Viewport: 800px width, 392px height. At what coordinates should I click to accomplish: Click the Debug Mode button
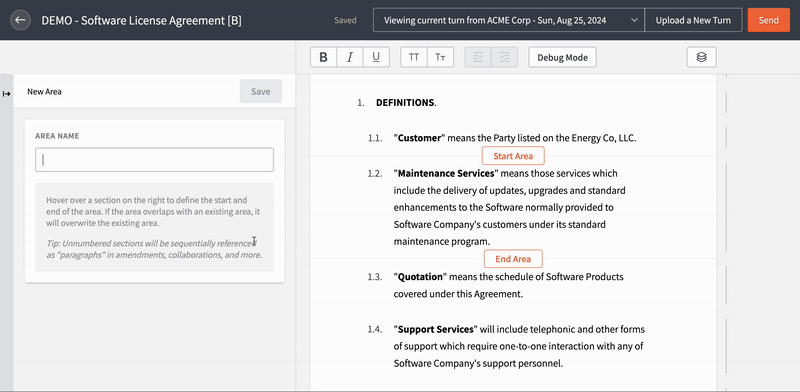point(562,57)
